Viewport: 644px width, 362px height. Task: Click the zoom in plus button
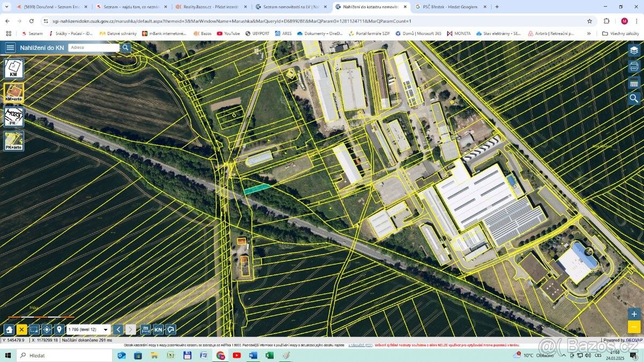(634, 314)
